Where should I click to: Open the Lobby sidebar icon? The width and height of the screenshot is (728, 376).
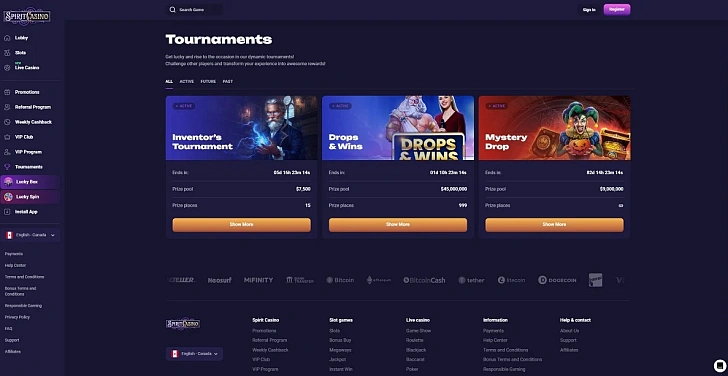tap(7, 38)
